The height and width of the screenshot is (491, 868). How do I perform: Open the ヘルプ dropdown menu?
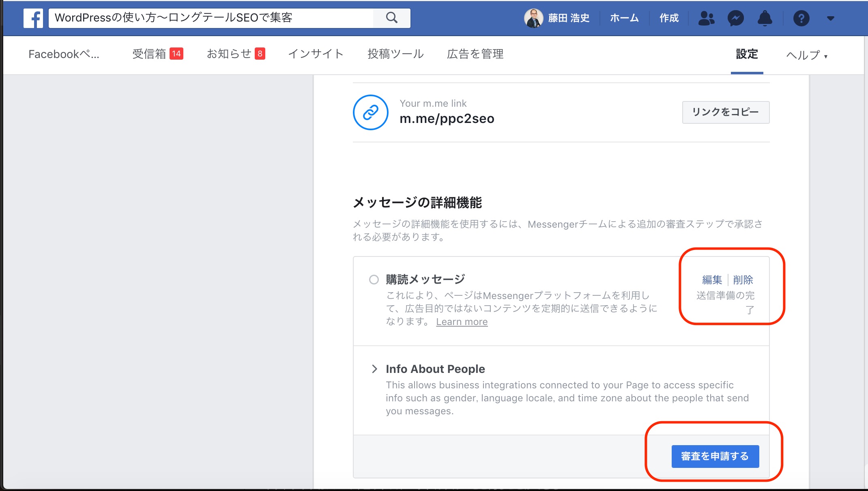pyautogui.click(x=806, y=55)
